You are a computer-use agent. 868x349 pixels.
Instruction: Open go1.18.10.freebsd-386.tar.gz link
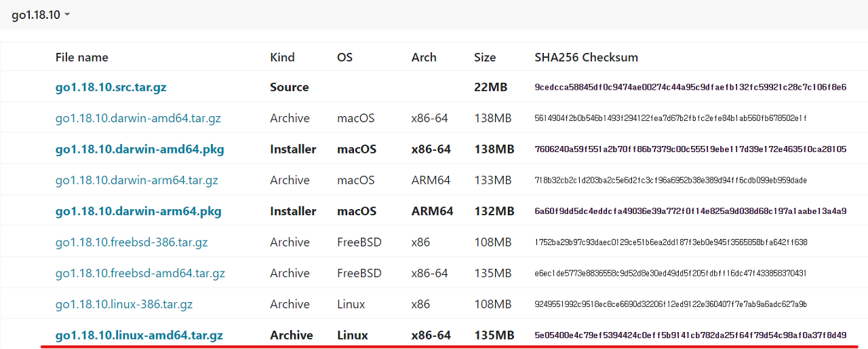pyautogui.click(x=132, y=242)
